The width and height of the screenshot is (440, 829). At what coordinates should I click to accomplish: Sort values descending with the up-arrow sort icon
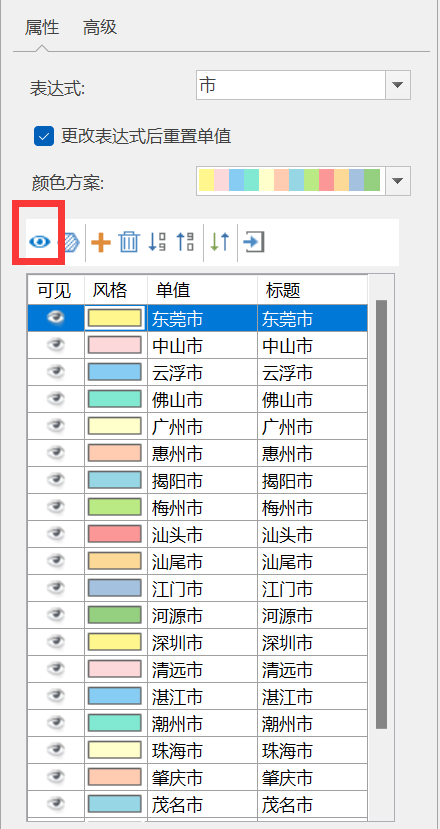pyautogui.click(x=185, y=242)
